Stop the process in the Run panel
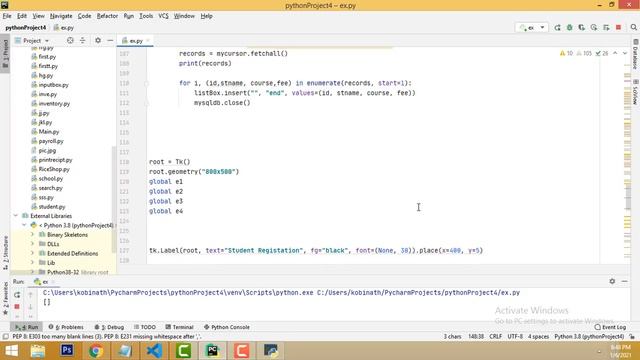This screenshot has height=360, width=640. click(x=17, y=306)
